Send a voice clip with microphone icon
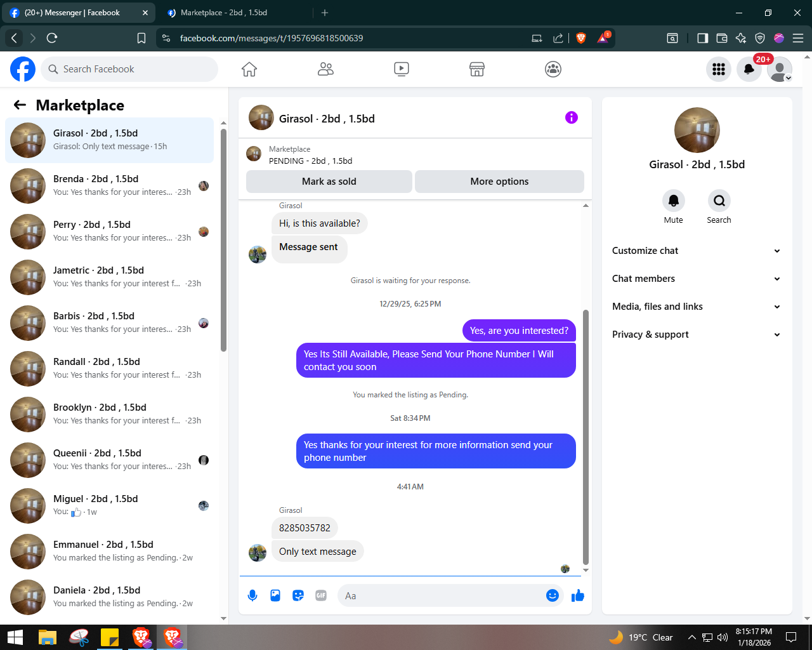Image resolution: width=812 pixels, height=650 pixels. (x=252, y=595)
